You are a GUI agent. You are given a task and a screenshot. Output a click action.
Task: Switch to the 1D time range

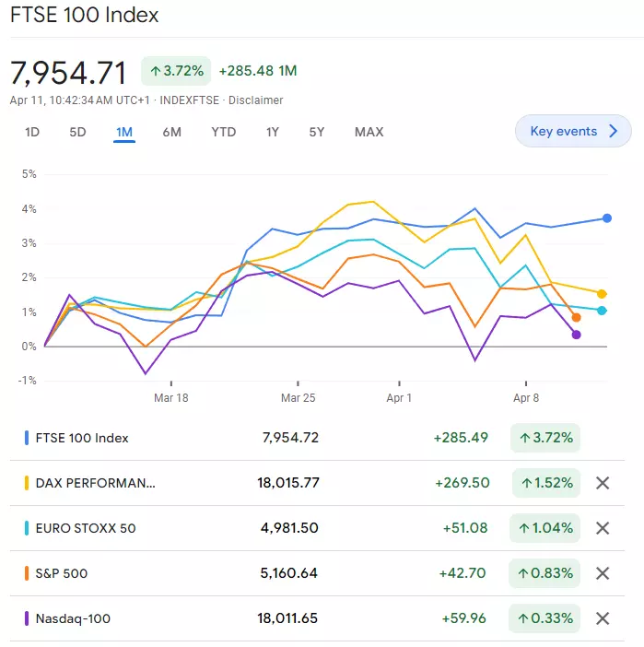click(32, 132)
